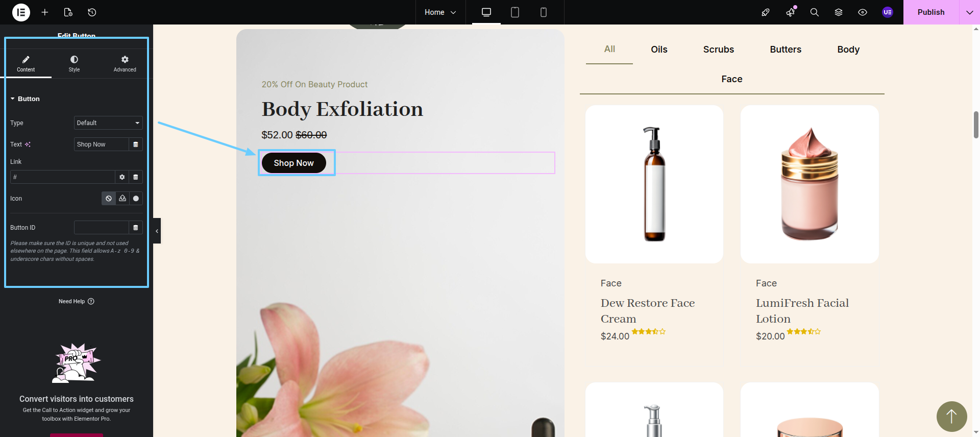This screenshot has height=437, width=980.
Task: Select the None icon option
Action: [x=109, y=199]
